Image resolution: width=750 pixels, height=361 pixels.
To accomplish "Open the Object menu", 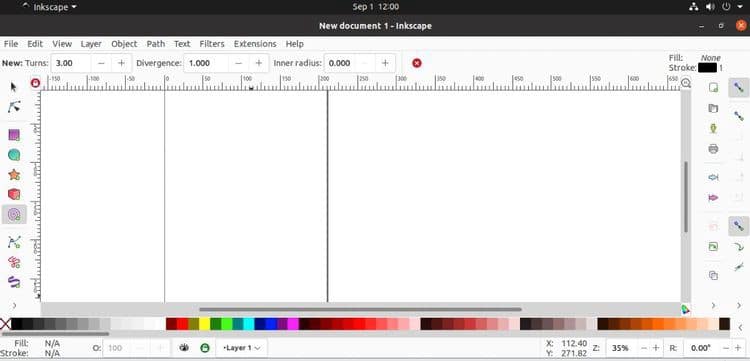I will click(124, 44).
